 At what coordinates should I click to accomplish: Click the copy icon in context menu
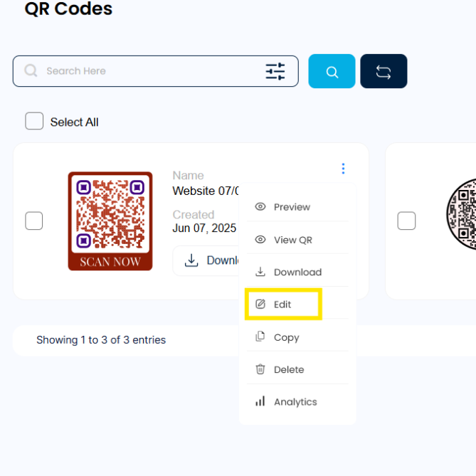coord(260,337)
